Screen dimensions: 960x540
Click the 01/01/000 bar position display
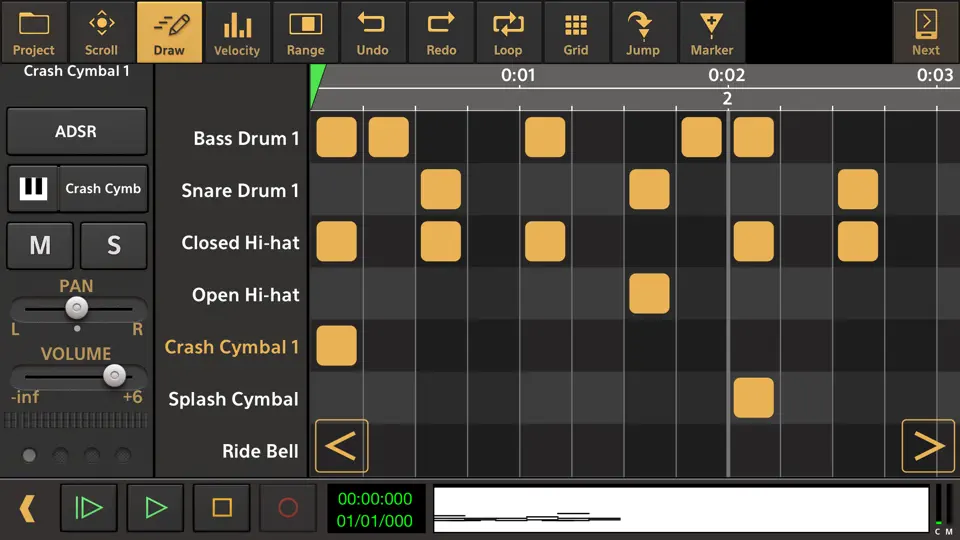(x=375, y=521)
